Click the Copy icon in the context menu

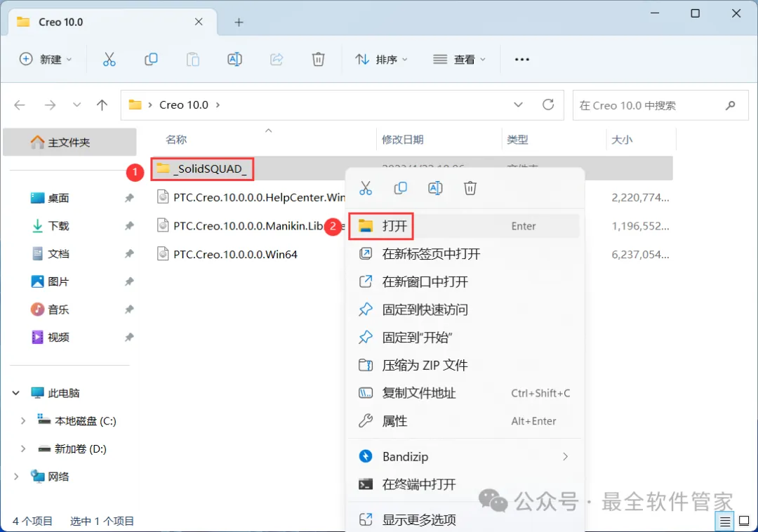[400, 188]
